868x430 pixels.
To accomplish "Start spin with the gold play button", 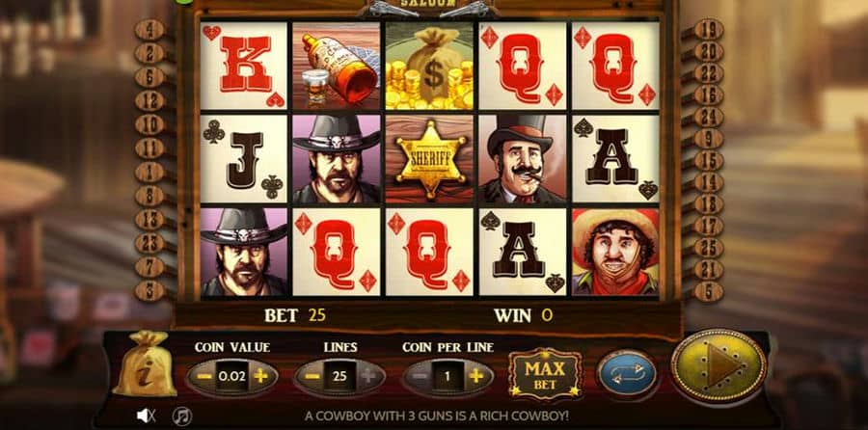I will 719,365.
